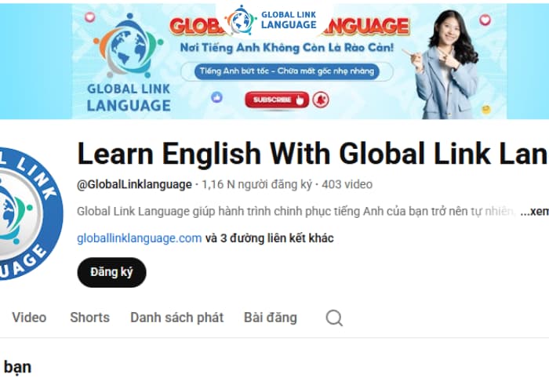Click the search icon in channel tabs
This screenshot has width=549, height=392.
(x=334, y=318)
